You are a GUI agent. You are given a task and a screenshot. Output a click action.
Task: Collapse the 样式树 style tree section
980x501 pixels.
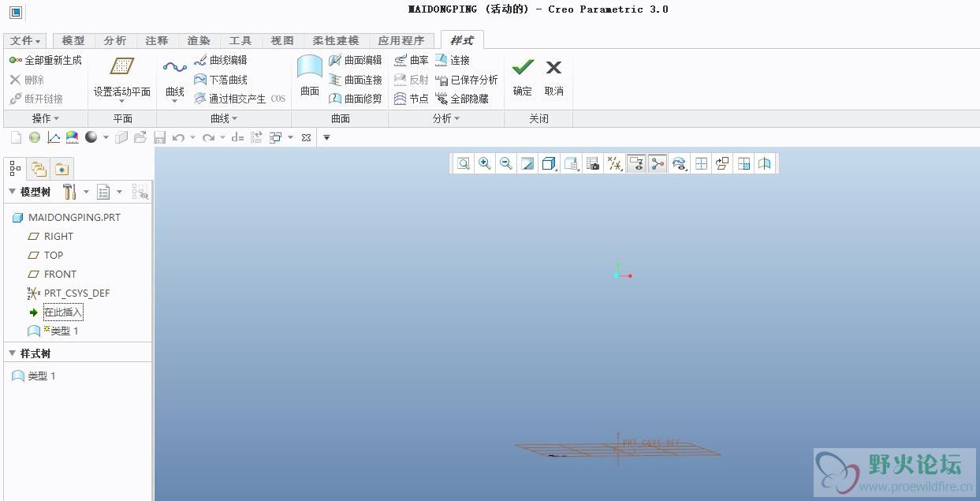12,353
